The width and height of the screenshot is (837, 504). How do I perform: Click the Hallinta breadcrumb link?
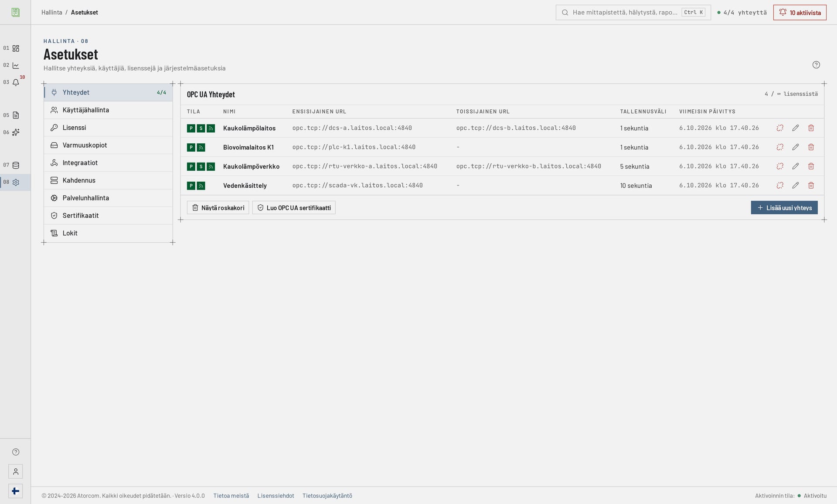point(52,13)
